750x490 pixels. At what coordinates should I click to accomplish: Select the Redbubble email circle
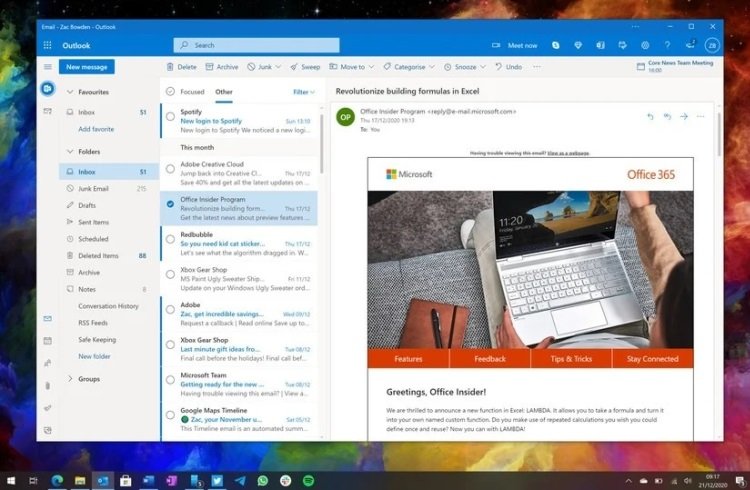tap(170, 239)
